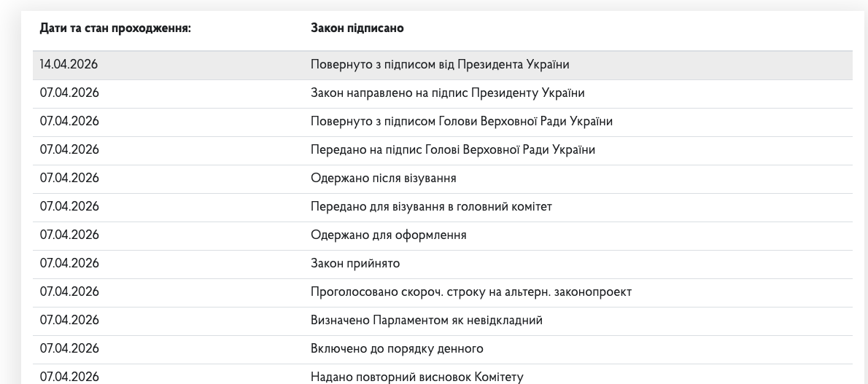
Task: Select 'Проголосовано скороч. строку на альтерн. законопроект'
Action: tap(470, 292)
